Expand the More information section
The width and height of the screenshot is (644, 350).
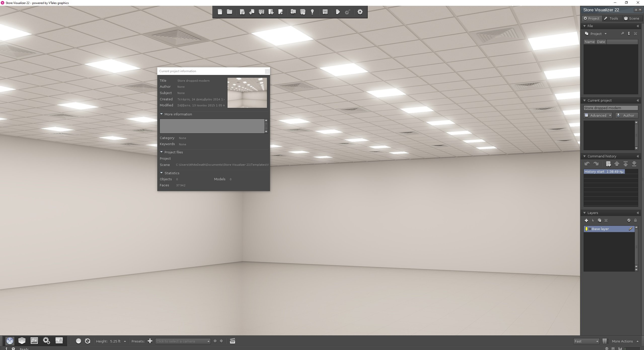[x=162, y=114]
